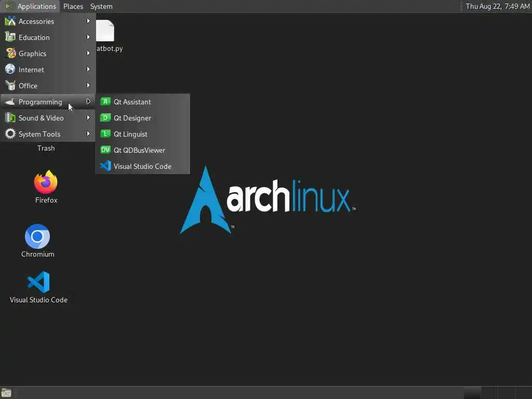Open the Places menu

coord(73,6)
